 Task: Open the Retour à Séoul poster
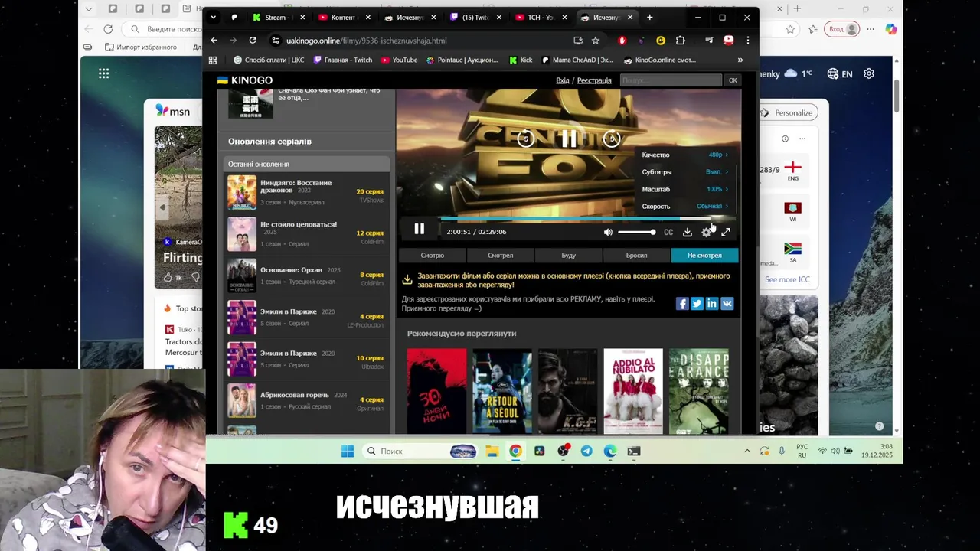[502, 391]
